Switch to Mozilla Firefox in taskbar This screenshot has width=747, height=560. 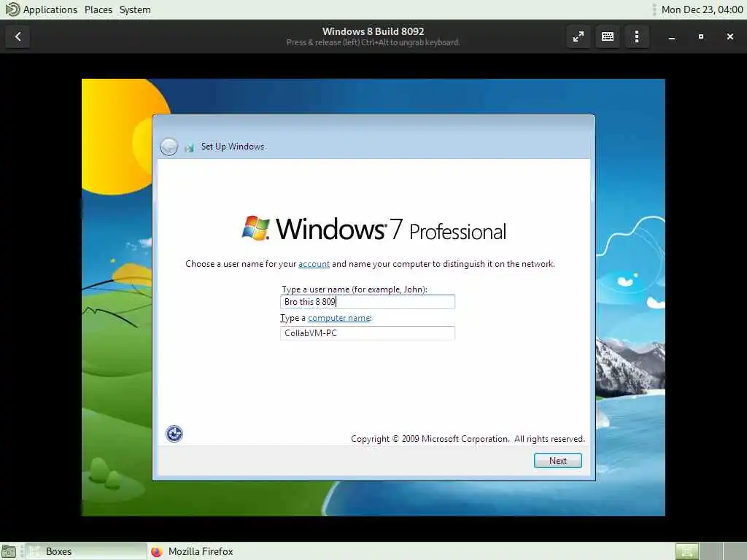click(x=200, y=551)
